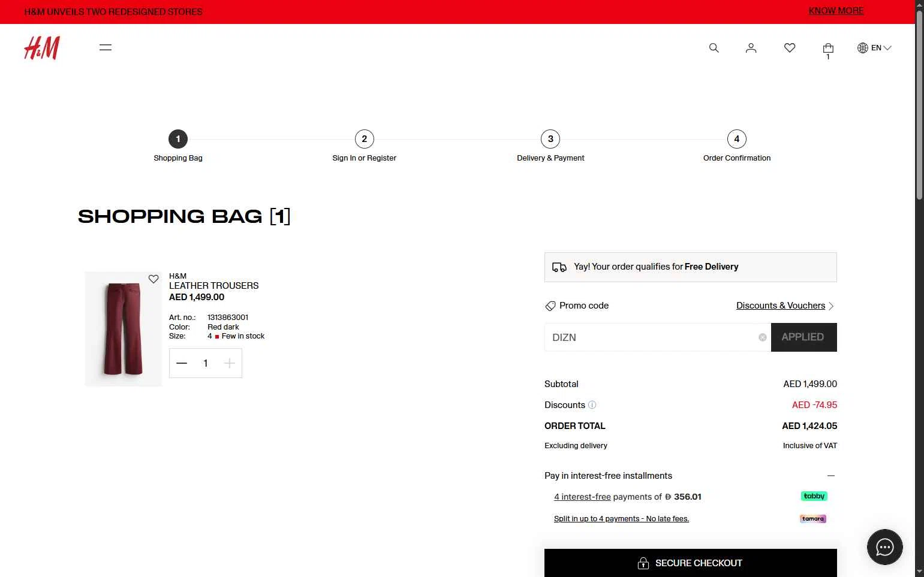
Task: Click the Red dark color value
Action: pos(223,327)
